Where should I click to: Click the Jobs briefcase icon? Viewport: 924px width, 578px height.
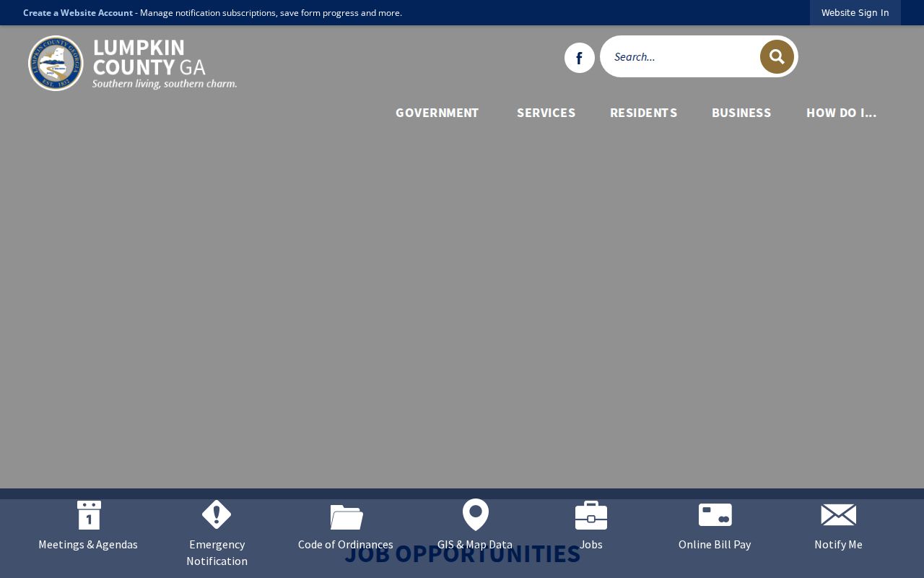[591, 515]
